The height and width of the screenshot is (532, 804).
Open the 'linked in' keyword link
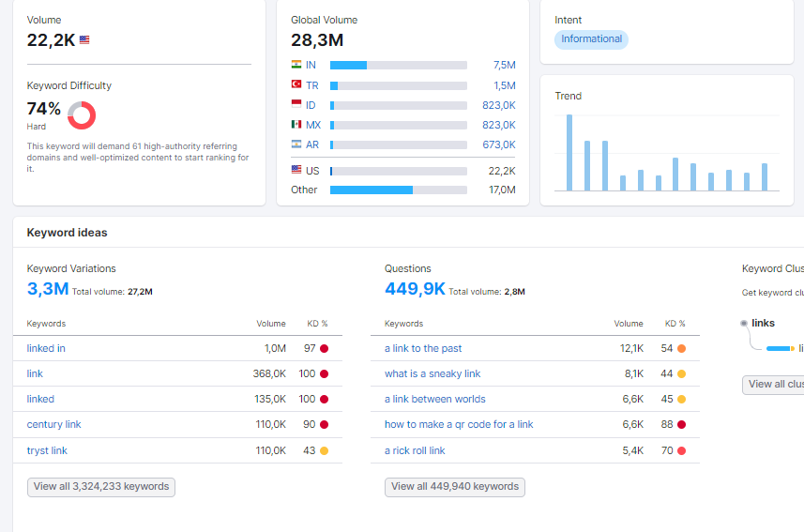coord(46,348)
